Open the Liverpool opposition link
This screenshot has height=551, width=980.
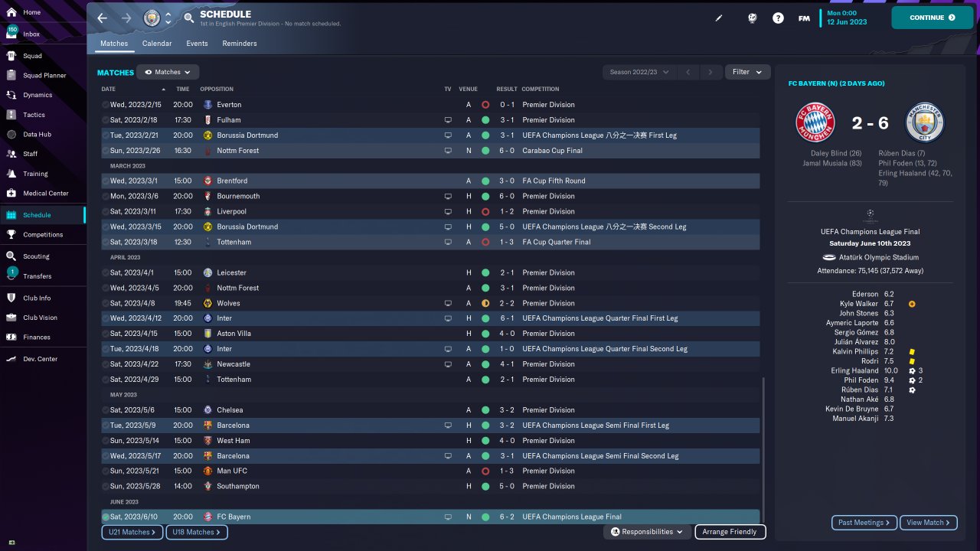click(x=231, y=212)
